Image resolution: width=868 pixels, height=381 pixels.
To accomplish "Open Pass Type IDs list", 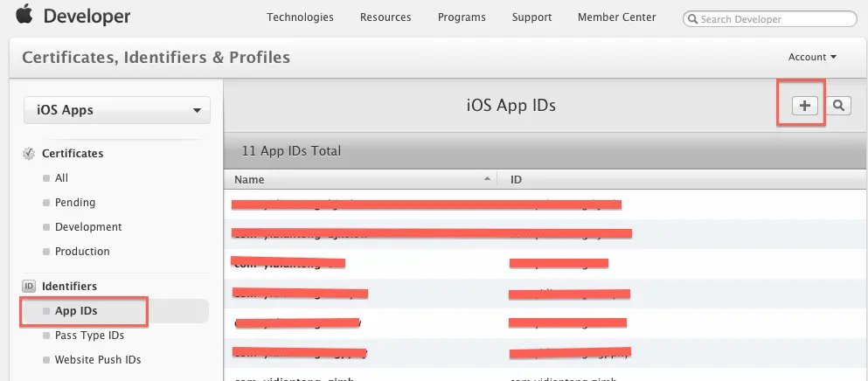I will tap(89, 336).
